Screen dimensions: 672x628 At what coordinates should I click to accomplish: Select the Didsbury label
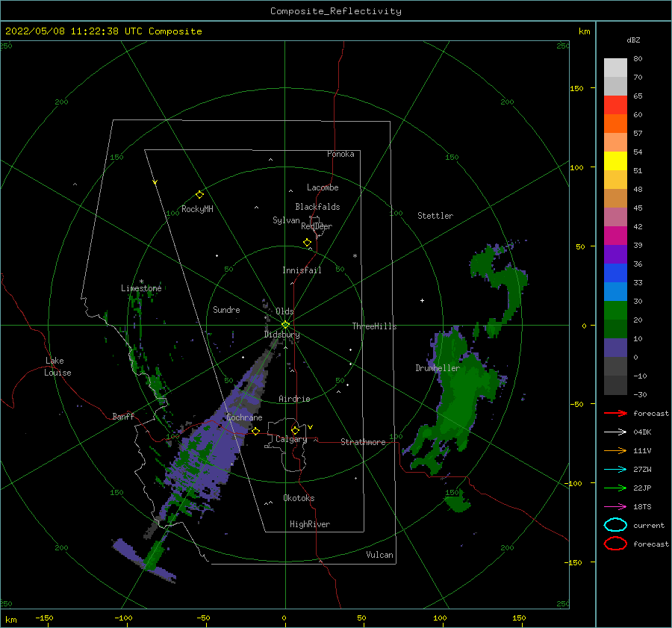tap(281, 335)
